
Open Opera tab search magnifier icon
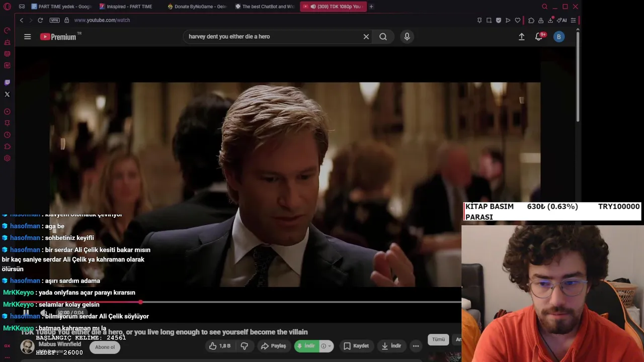tap(544, 7)
